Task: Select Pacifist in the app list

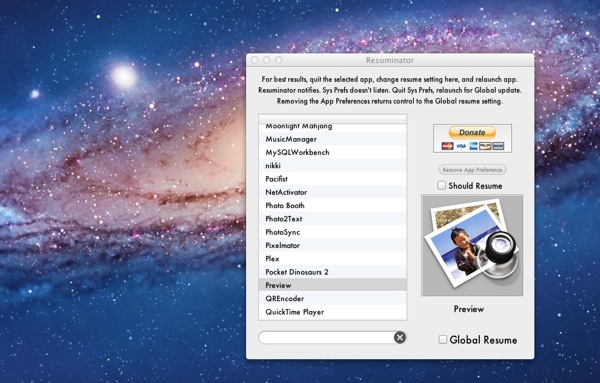Action: (333, 179)
